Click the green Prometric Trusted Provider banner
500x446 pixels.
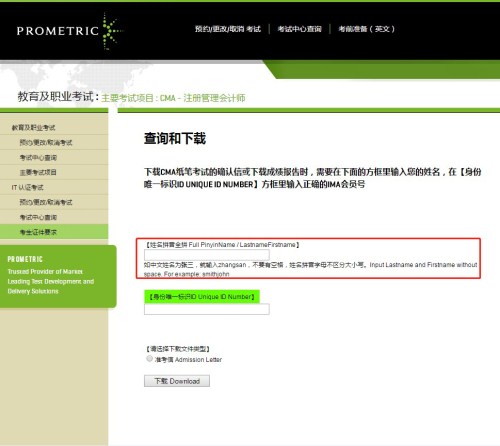click(58, 276)
